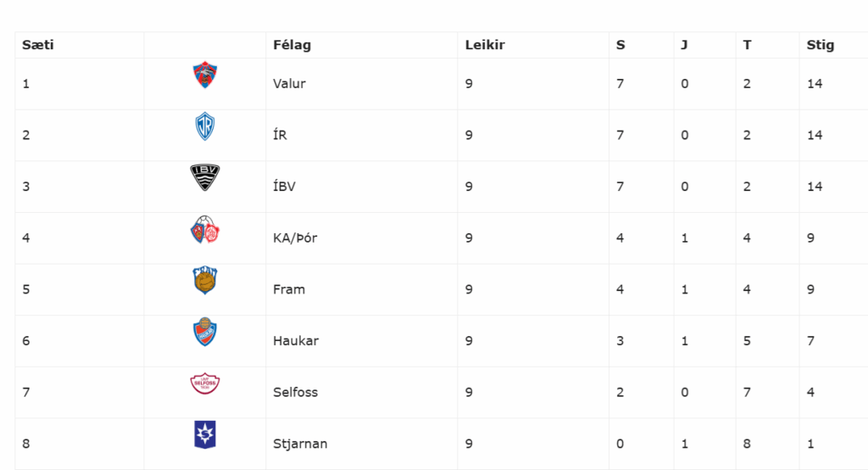Click the J draws column header
This screenshot has width=868, height=470.
coord(684,45)
